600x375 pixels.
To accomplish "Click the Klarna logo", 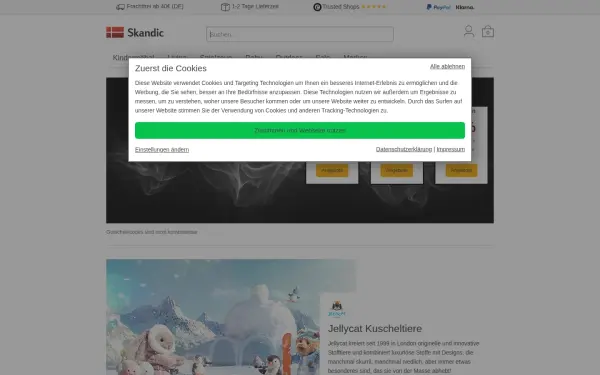I will click(465, 7).
